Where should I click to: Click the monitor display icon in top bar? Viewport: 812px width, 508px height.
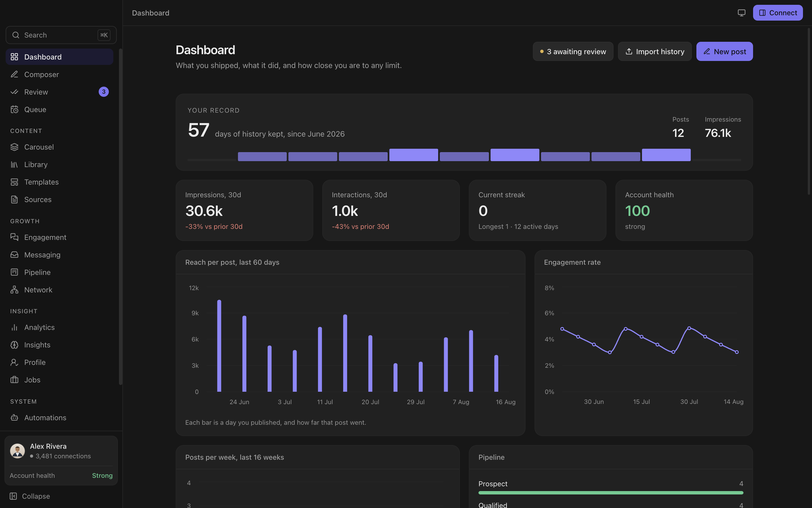(742, 13)
